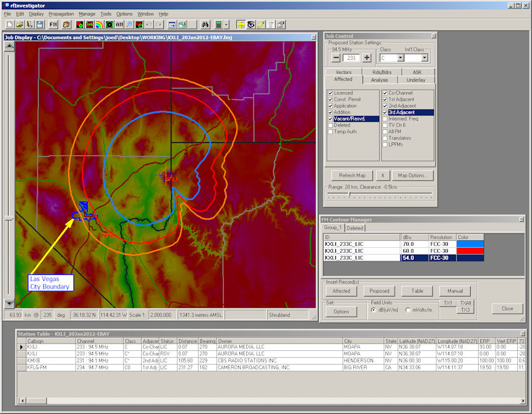Select the Deleted tab in FM Contour Manager
Viewport: 532px width, 414px height.
coord(355,229)
